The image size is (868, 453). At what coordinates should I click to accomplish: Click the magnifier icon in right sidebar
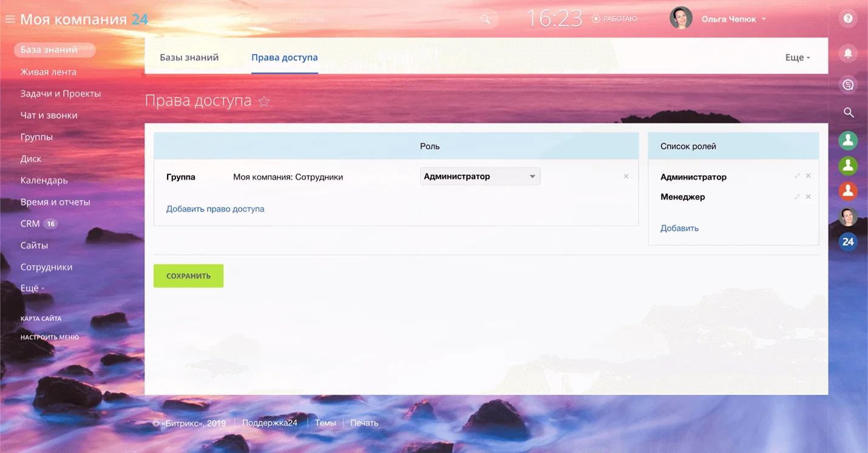point(849,112)
